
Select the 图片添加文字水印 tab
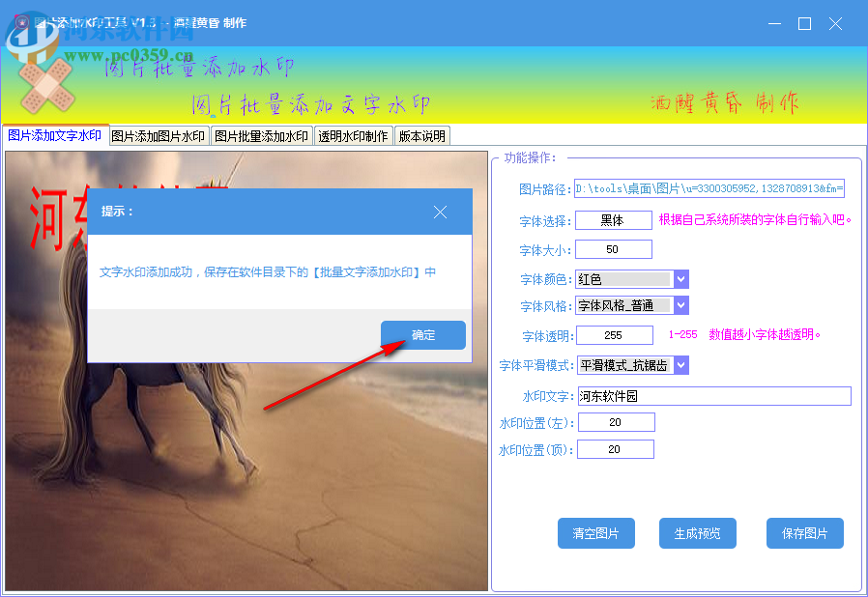pos(54,135)
